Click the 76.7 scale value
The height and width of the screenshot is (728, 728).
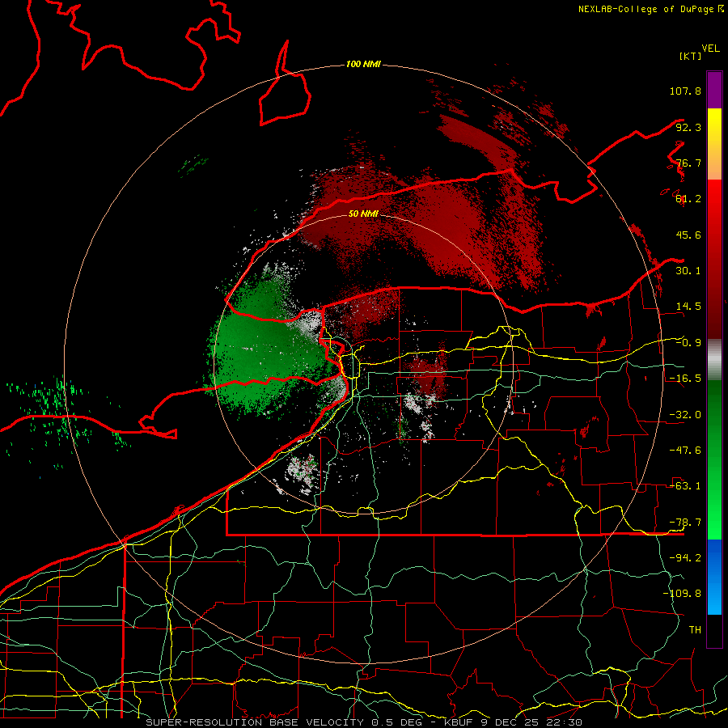pyautogui.click(x=688, y=163)
